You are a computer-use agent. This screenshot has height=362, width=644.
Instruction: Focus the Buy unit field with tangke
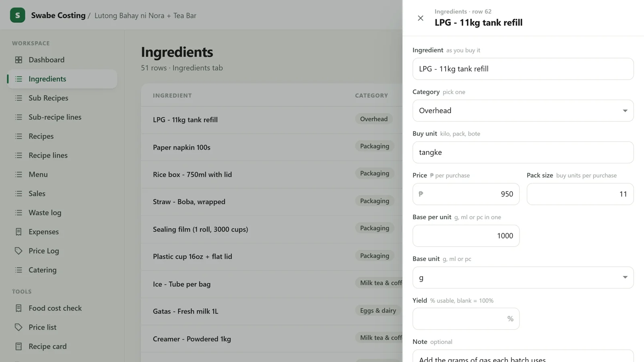tap(523, 152)
